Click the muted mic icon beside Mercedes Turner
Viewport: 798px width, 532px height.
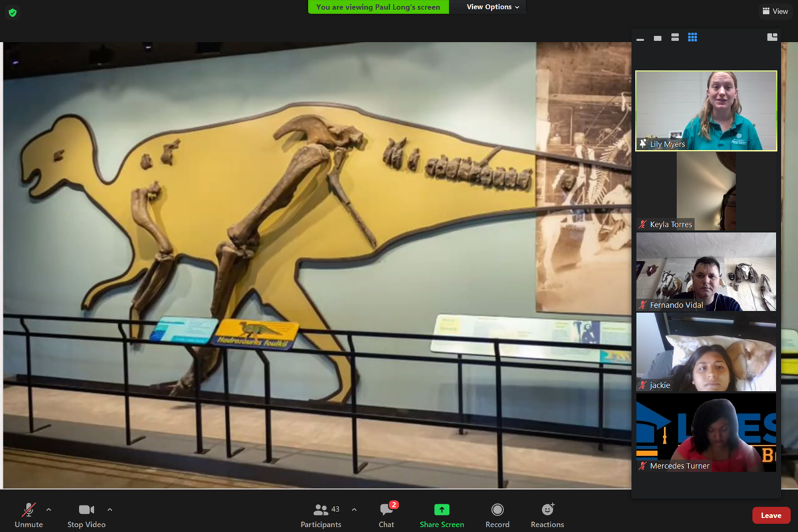click(x=642, y=466)
